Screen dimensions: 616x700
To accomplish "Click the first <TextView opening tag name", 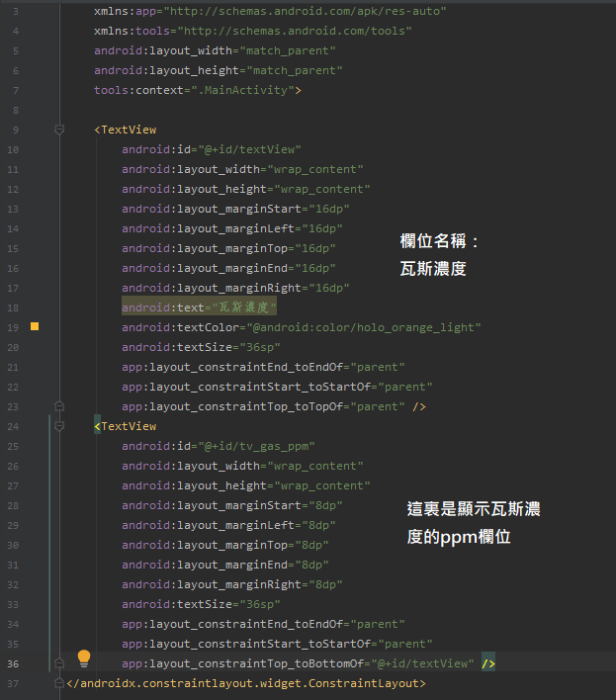I will click(129, 130).
